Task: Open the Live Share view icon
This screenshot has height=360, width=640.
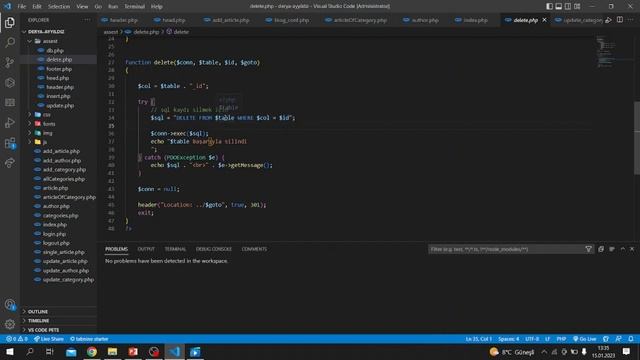Action: 10,163
